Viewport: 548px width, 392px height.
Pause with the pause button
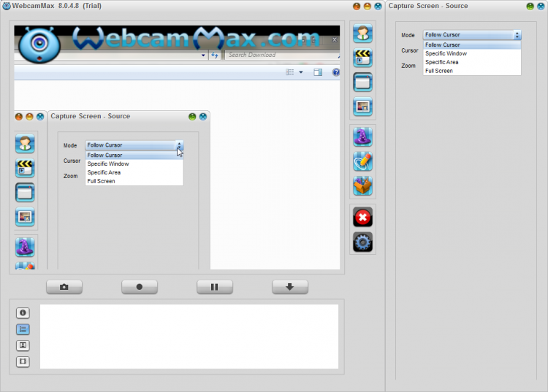coord(215,287)
